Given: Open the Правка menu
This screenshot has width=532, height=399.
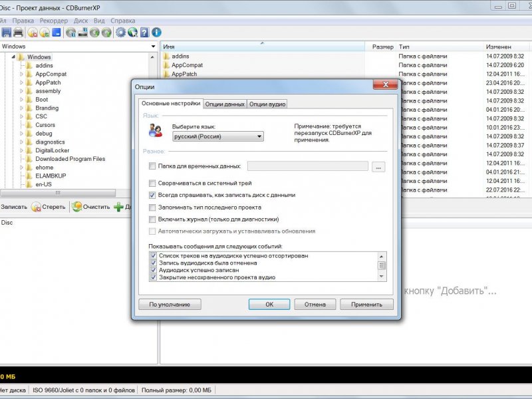Looking at the screenshot, I should (x=23, y=21).
